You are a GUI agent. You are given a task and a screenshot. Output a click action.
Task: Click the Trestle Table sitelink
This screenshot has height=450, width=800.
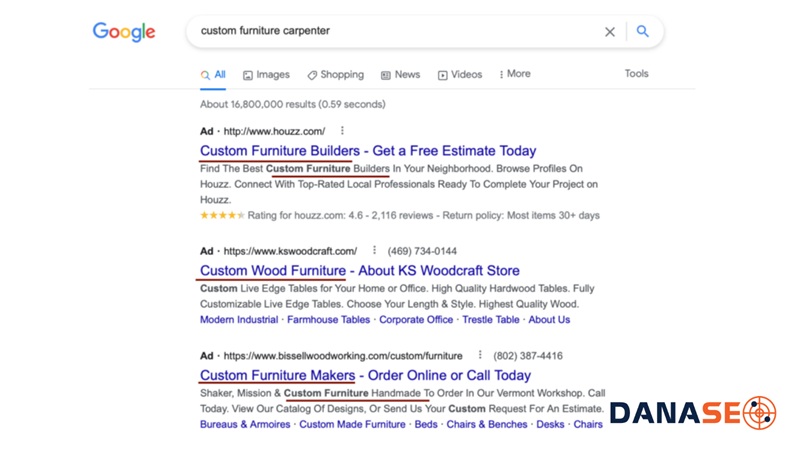pyautogui.click(x=491, y=320)
